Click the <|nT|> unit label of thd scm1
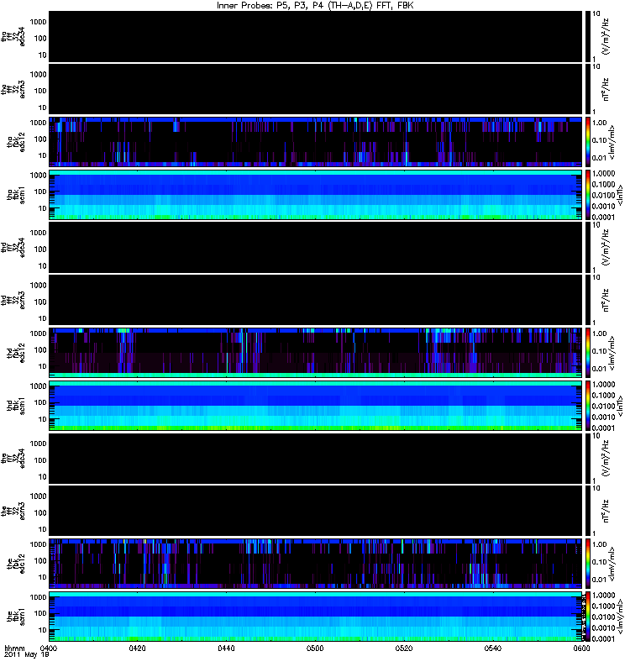 click(x=620, y=407)
